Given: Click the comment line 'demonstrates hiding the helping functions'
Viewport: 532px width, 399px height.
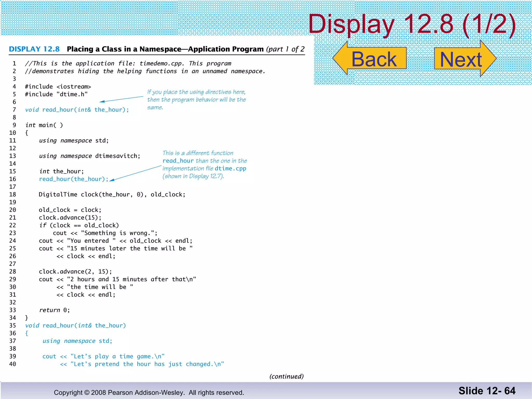Looking at the screenshot, I should tap(145, 71).
